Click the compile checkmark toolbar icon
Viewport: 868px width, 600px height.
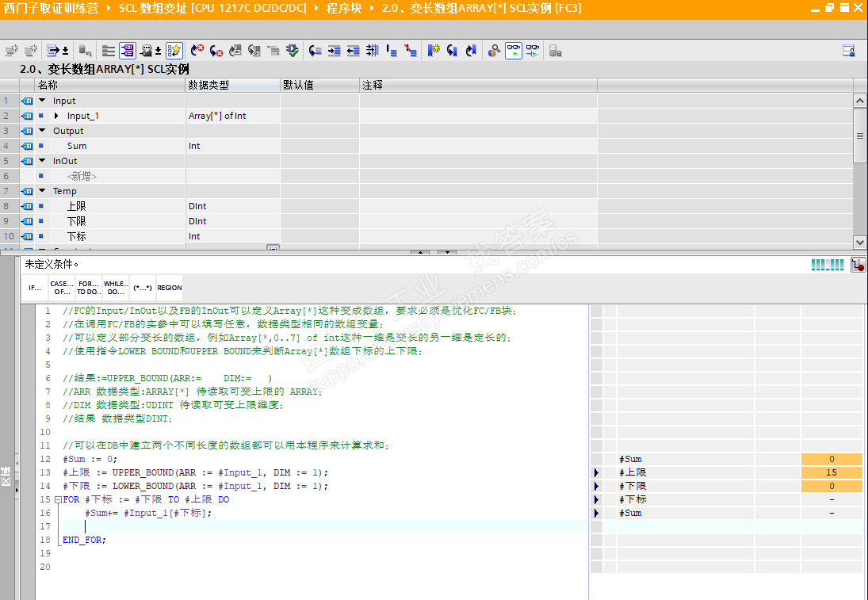(x=293, y=51)
